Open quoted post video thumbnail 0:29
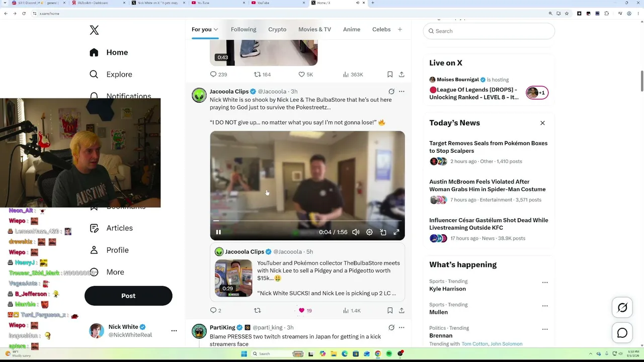This screenshot has height=362, width=644. coord(233,278)
